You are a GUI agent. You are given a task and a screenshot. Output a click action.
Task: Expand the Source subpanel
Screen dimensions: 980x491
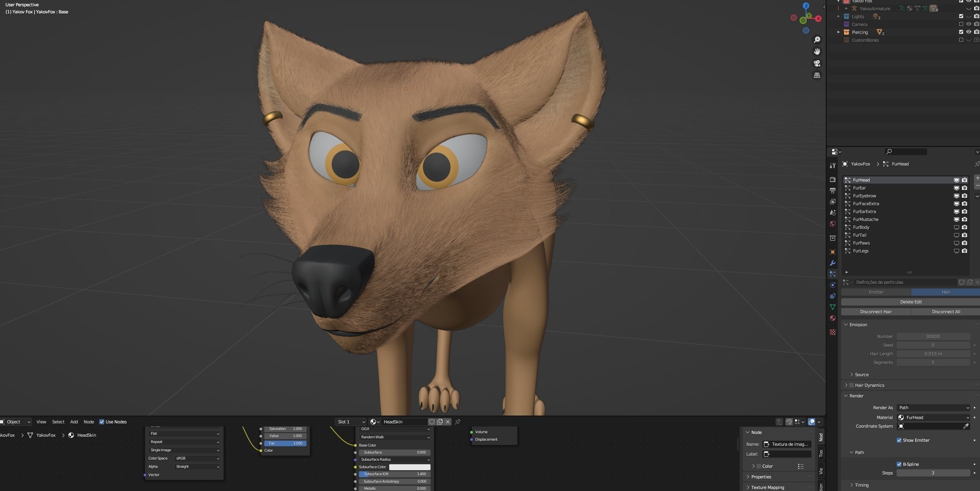click(852, 375)
